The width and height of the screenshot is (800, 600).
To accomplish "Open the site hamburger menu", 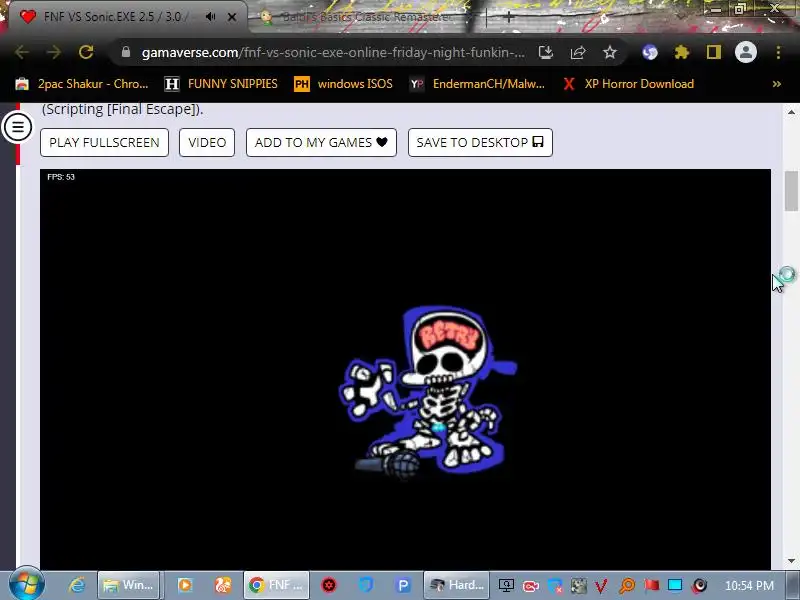I will pos(17,127).
